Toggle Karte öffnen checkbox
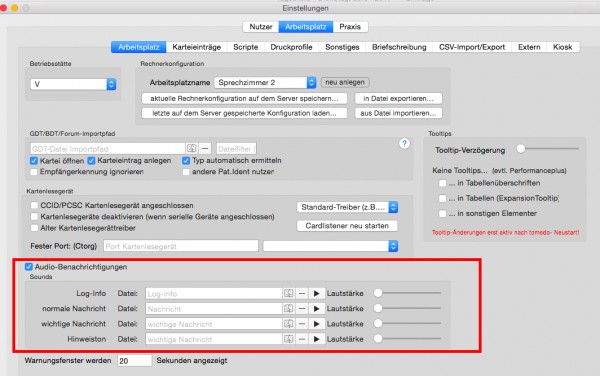Viewport: 600px width, 376px height. click(x=34, y=161)
